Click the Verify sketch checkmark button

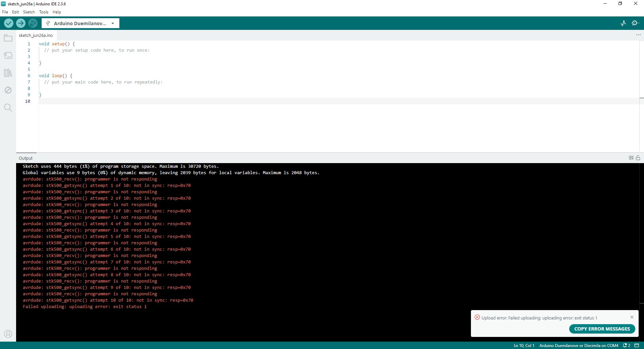point(9,23)
